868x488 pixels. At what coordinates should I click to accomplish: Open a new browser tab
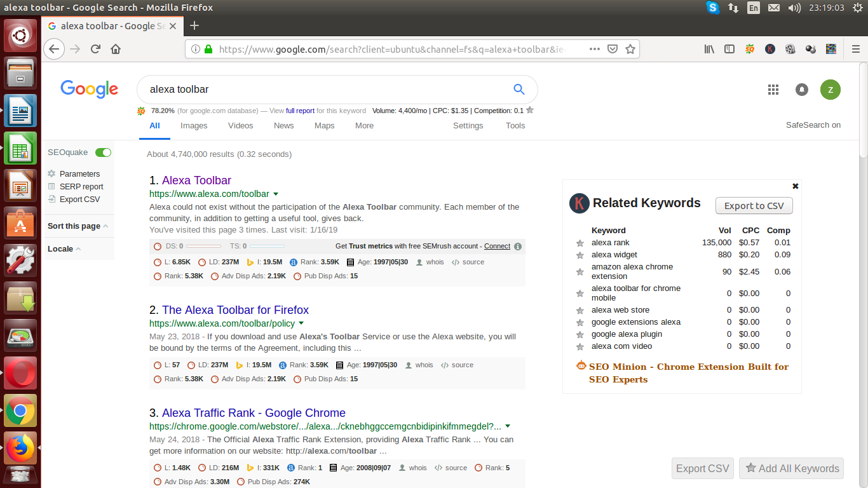coord(194,25)
